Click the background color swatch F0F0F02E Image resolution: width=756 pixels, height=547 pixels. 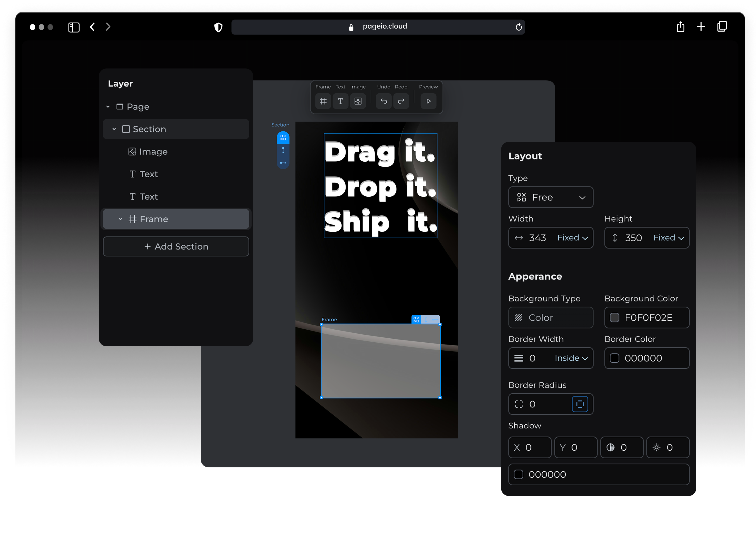click(614, 317)
